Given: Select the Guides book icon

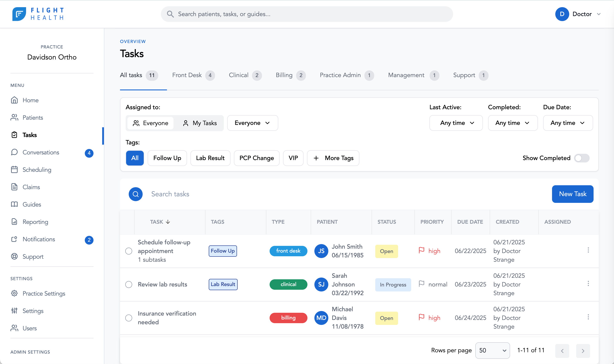Looking at the screenshot, I should (x=15, y=204).
